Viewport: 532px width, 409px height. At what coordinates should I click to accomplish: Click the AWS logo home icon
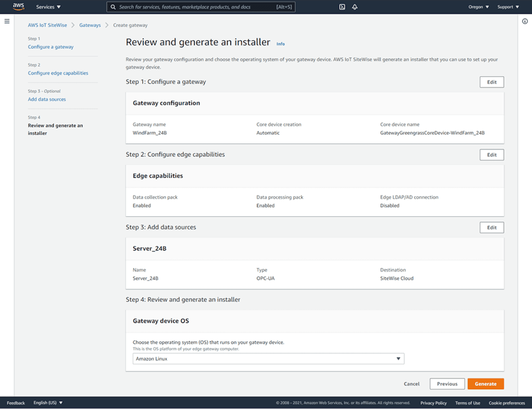coord(19,7)
